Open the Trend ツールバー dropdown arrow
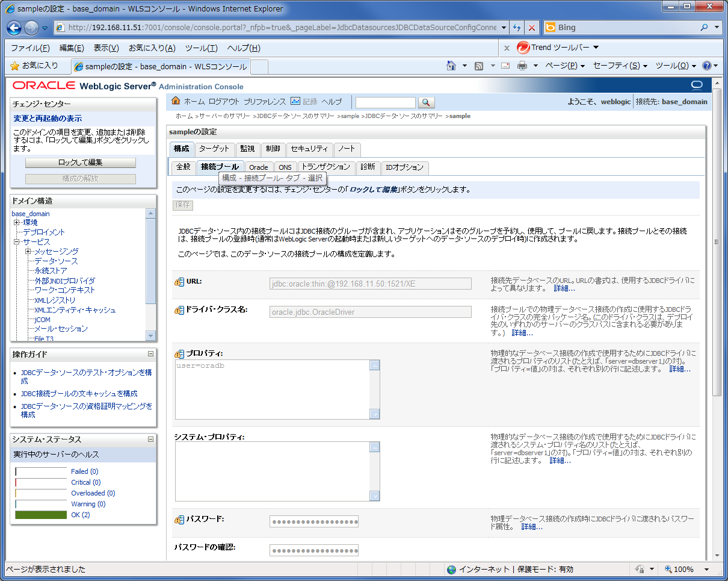 (596, 48)
